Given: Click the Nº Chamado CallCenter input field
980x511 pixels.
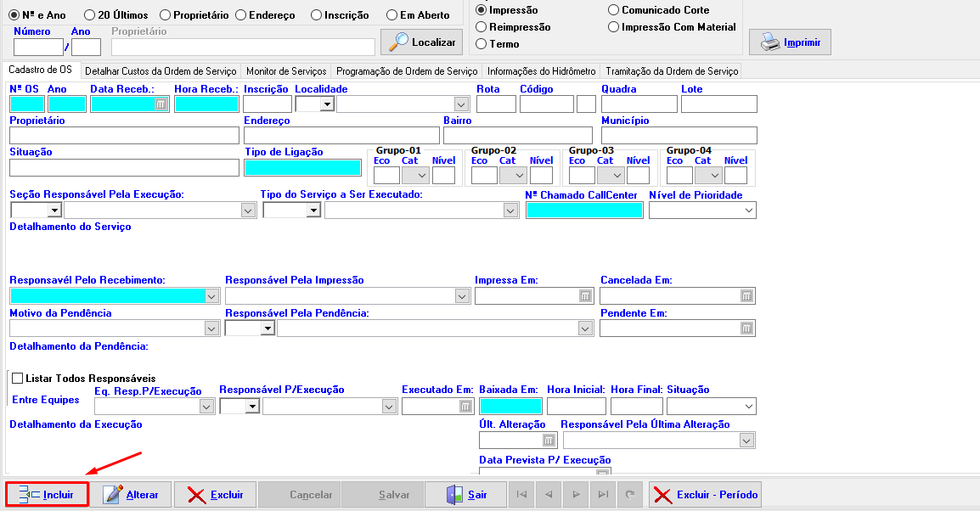Looking at the screenshot, I should tap(584, 211).
